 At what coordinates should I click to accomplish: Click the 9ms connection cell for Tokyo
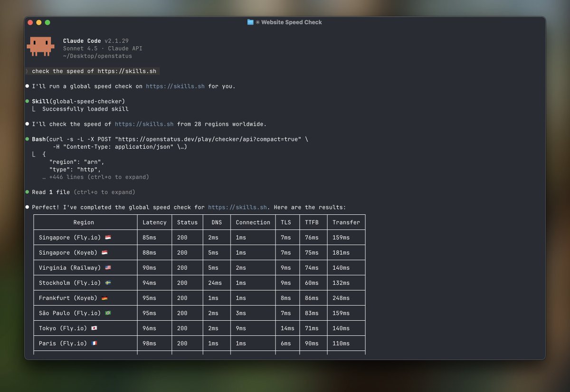(241, 328)
